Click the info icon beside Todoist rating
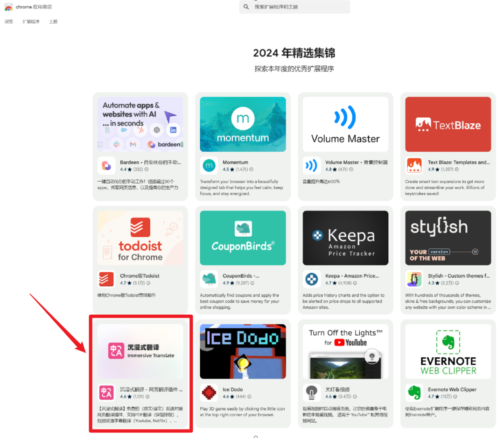Screen dimensions: 504x438 [x=148, y=283]
